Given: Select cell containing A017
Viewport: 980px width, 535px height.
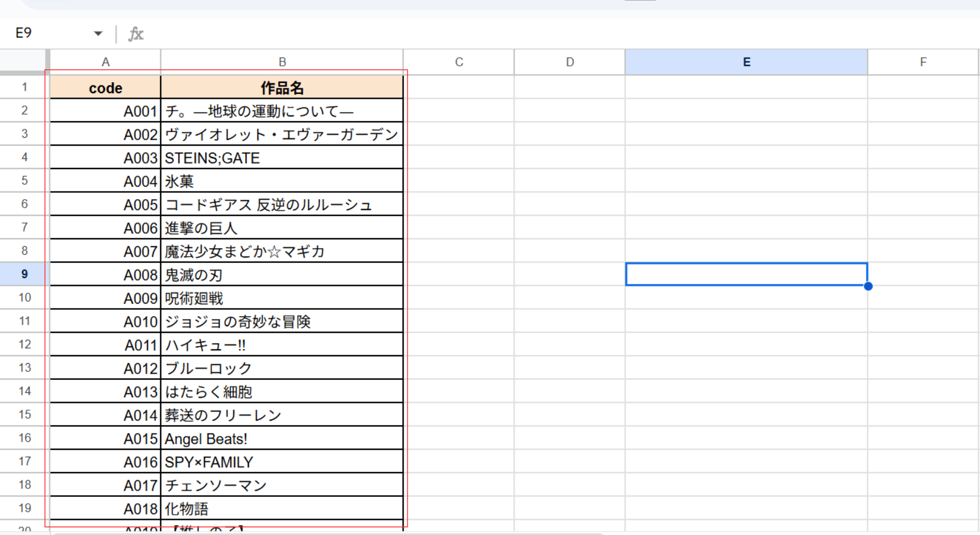Looking at the screenshot, I should (105, 484).
